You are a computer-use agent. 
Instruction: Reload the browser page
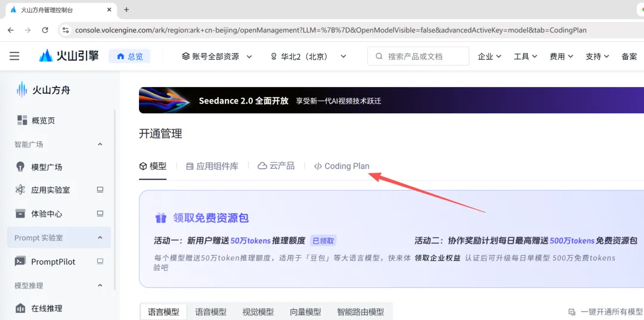coord(45,30)
